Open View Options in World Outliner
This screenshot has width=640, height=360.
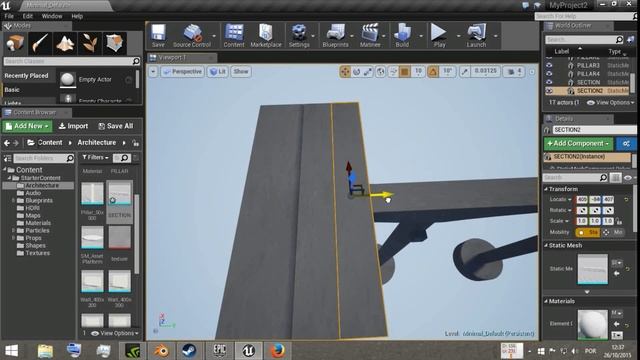[x=610, y=102]
